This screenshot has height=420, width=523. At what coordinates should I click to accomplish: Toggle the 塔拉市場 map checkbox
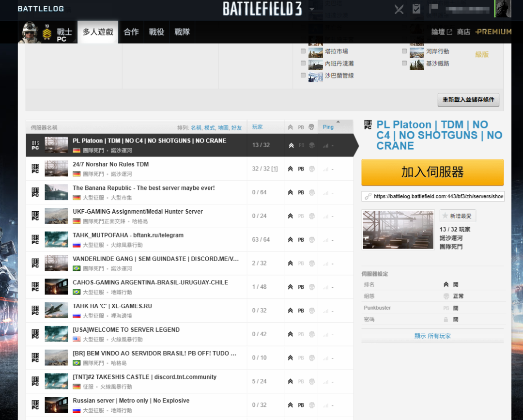click(303, 51)
